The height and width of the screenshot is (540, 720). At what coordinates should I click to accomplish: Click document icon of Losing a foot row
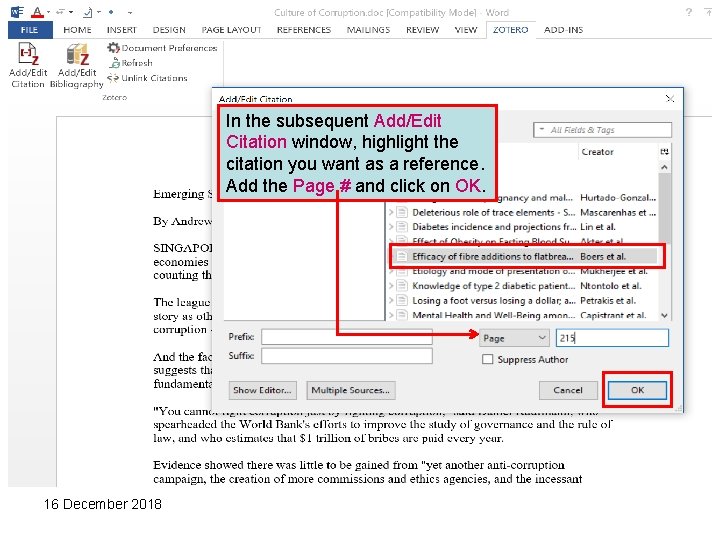pyautogui.click(x=402, y=301)
